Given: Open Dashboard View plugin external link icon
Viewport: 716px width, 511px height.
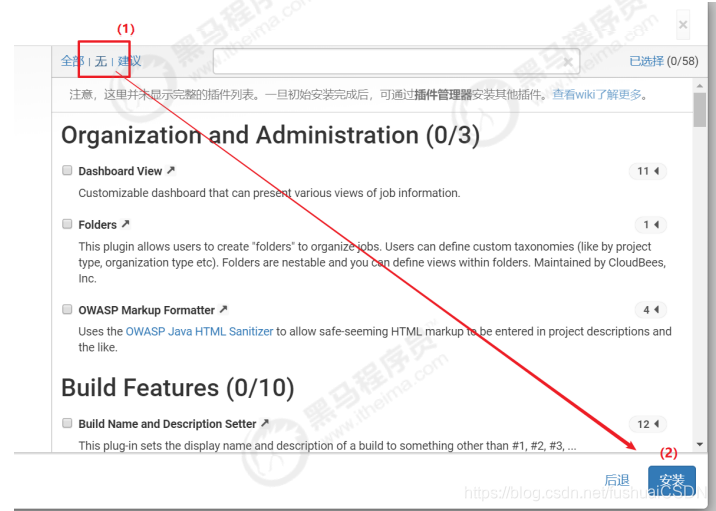Looking at the screenshot, I should point(171,170).
